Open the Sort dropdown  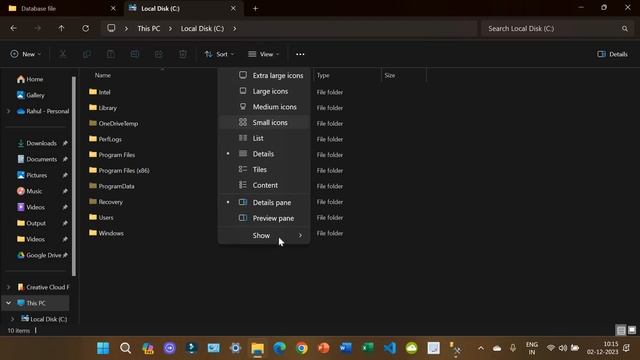[220, 54]
